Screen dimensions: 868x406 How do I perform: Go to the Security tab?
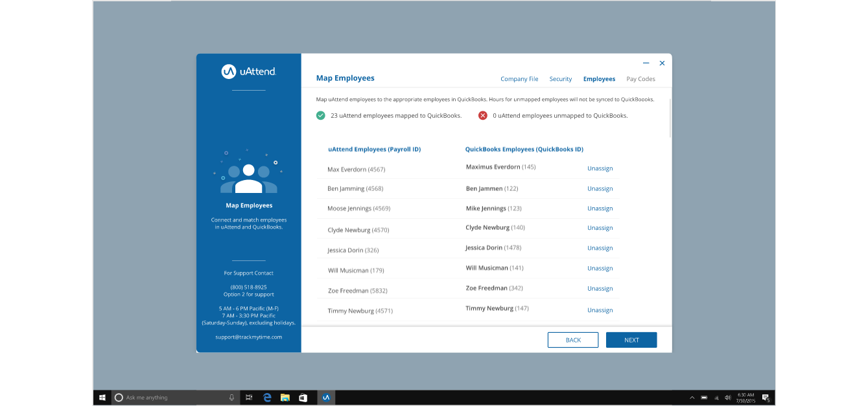click(561, 79)
